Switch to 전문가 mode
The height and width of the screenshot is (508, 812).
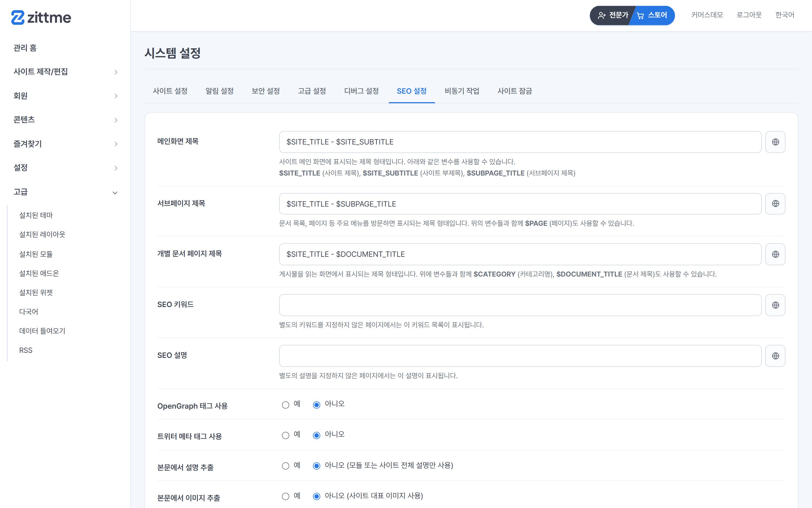pos(613,15)
